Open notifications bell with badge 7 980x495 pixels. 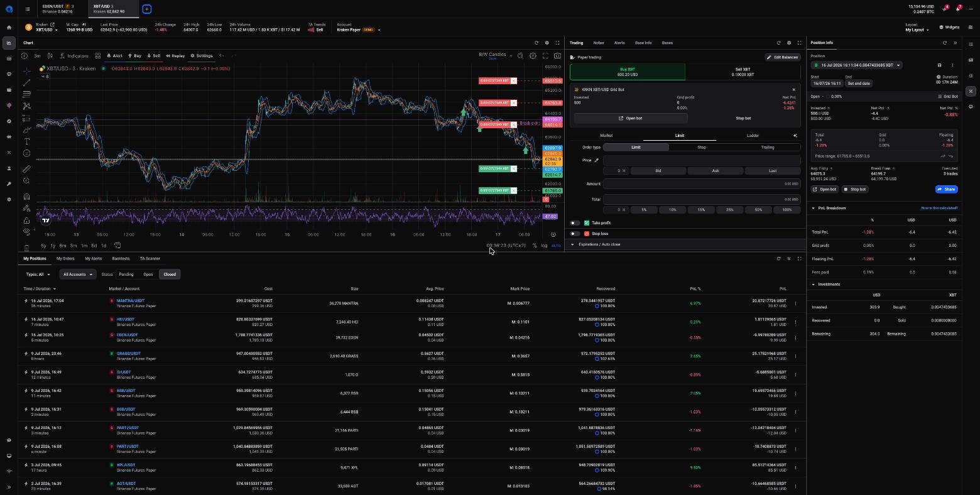pyautogui.click(x=958, y=9)
